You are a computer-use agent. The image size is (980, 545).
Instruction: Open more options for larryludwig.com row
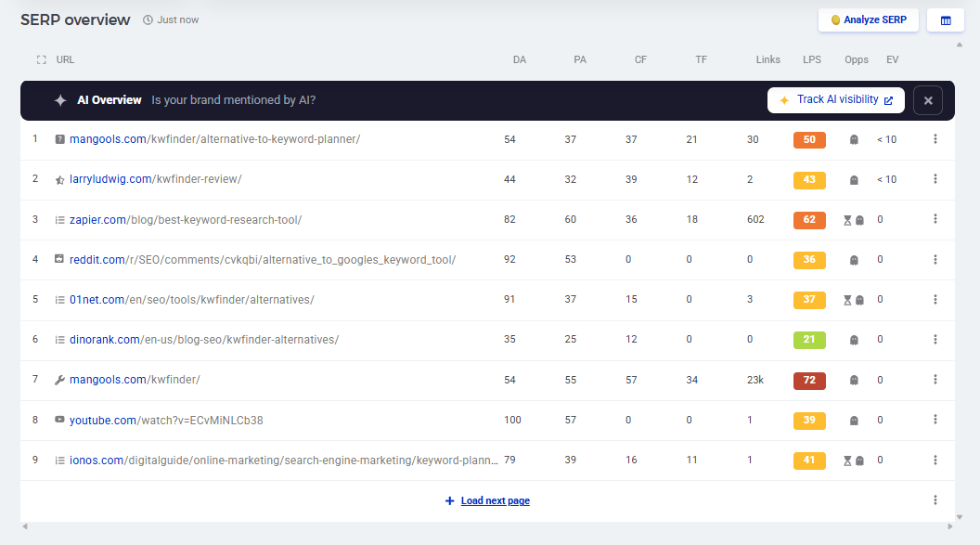[935, 179]
